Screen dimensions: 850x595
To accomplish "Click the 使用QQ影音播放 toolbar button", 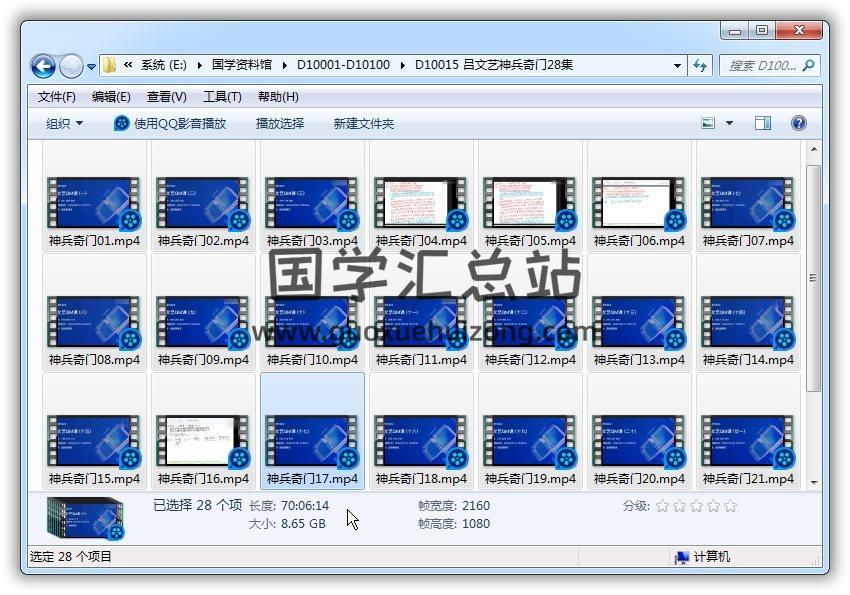I will pyautogui.click(x=170, y=123).
